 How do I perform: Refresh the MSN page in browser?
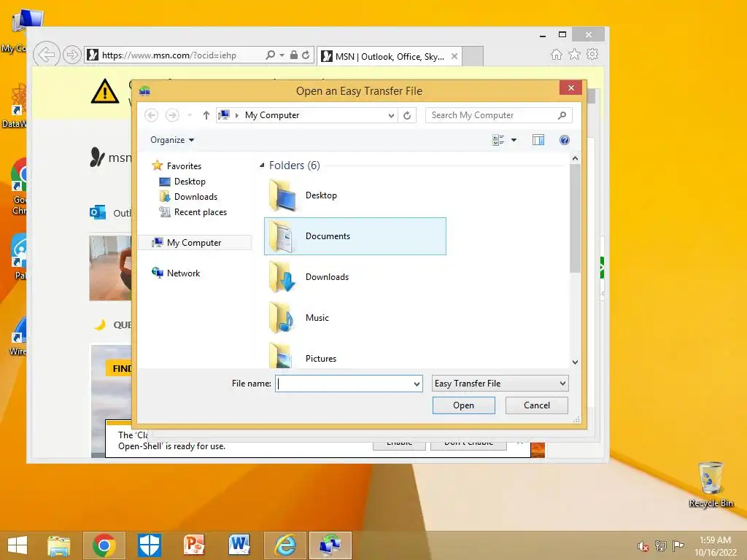(306, 55)
